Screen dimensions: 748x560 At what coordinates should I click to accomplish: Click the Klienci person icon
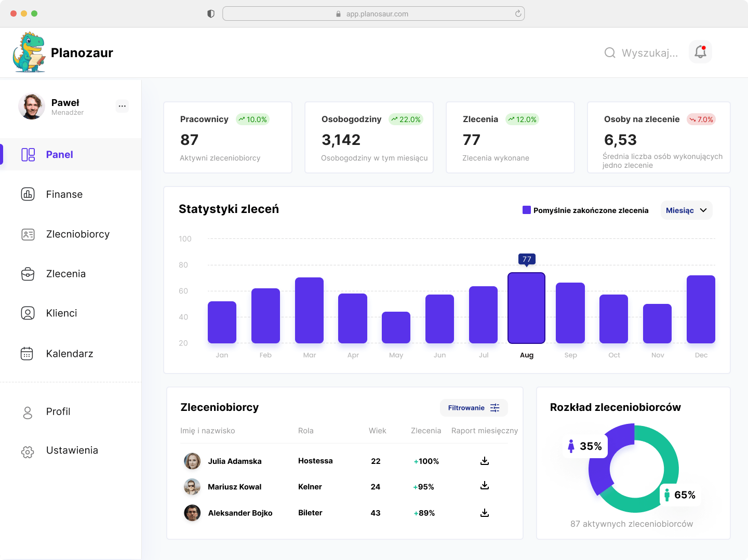[28, 313]
